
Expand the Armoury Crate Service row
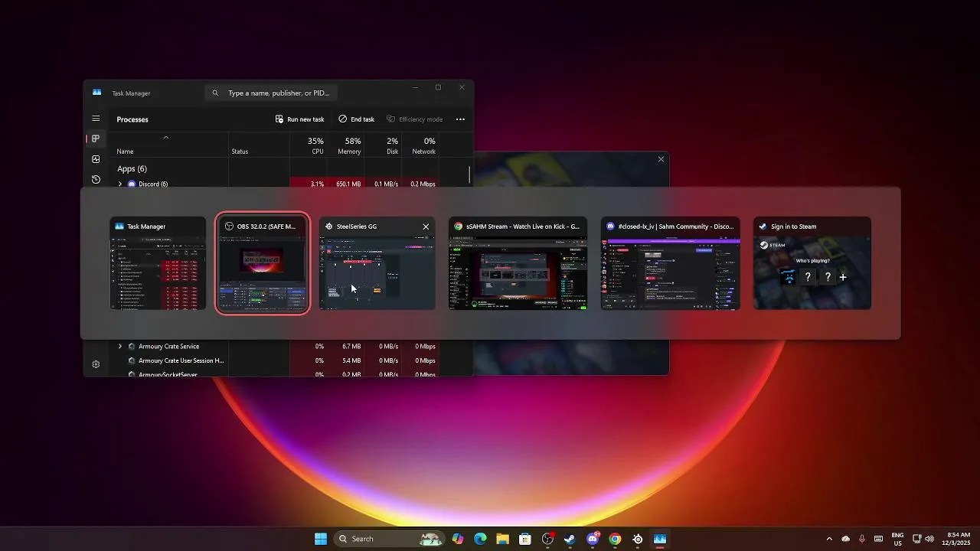[119, 347]
